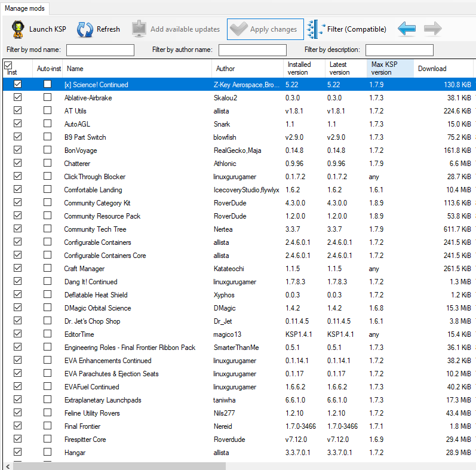Sort by Installed version column header

[304, 69]
